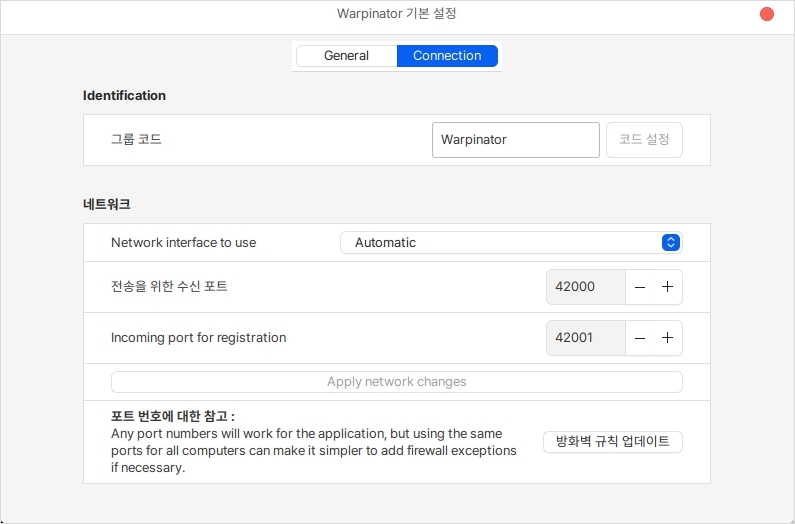Close the Warpinator preferences window
The image size is (795, 524).
point(767,15)
